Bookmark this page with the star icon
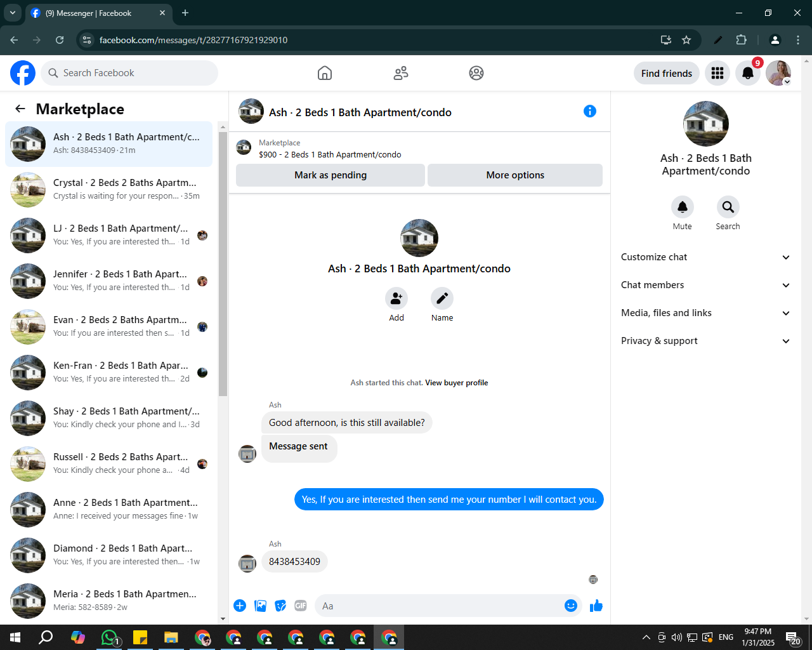 686,40
